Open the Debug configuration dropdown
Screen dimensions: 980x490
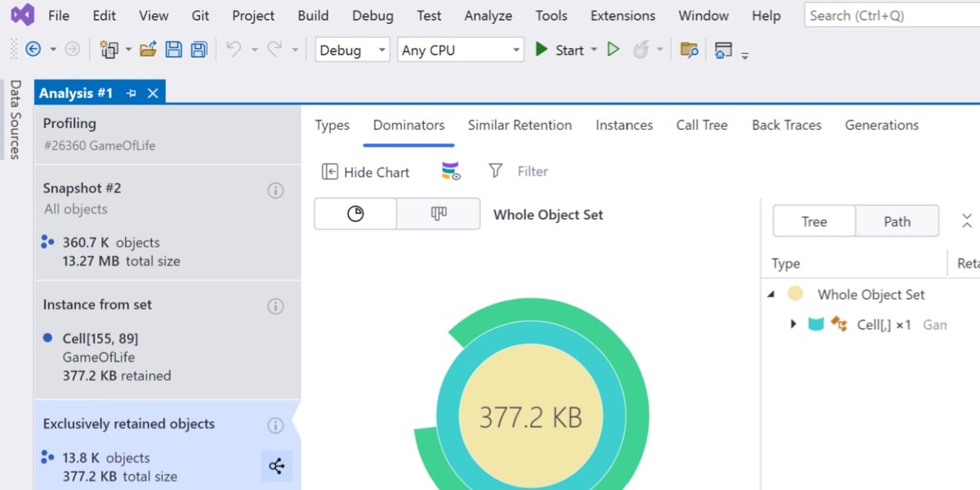pos(352,50)
